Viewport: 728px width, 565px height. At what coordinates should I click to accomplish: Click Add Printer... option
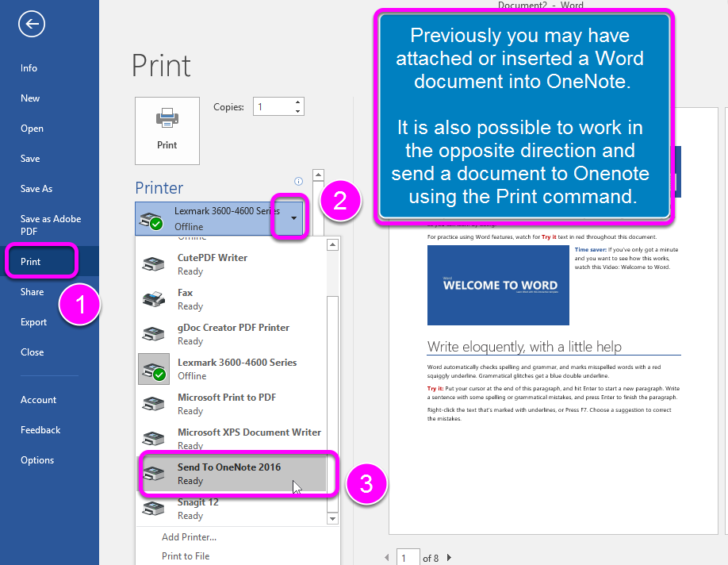[189, 537]
